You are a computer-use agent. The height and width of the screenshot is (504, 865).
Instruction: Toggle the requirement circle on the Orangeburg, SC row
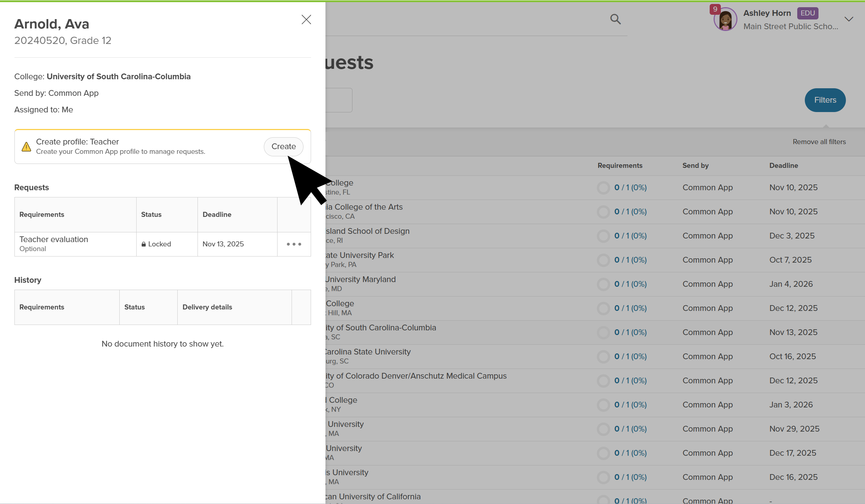[603, 356]
